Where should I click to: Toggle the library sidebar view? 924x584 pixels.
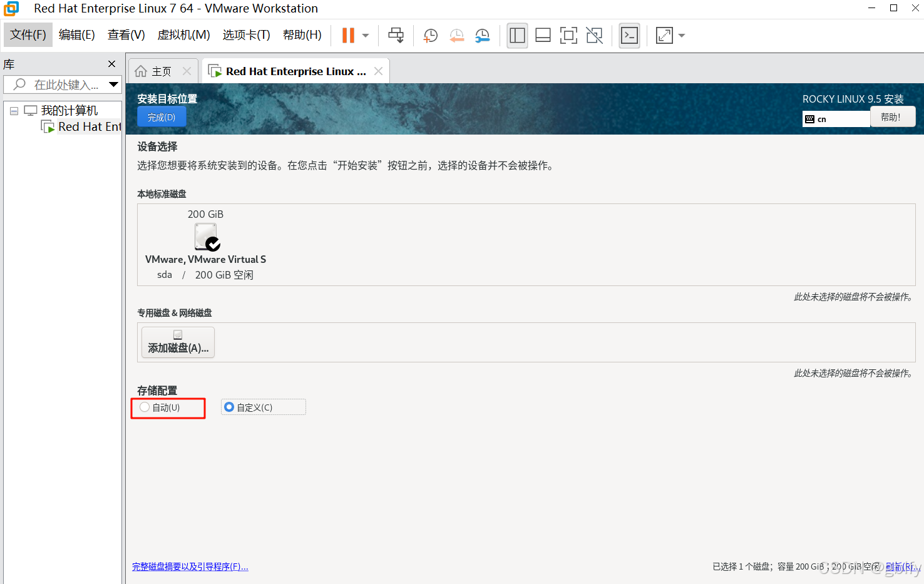click(517, 36)
